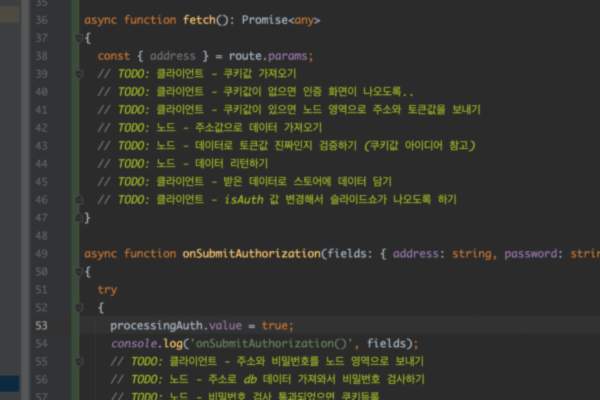Click the "log" method on line 54
Image resolution: width=600 pixels, height=400 pixels.
pyautogui.click(x=173, y=344)
